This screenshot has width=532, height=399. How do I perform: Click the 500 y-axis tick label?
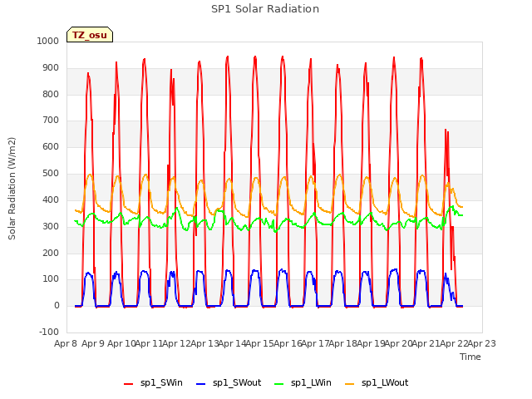[51, 174]
